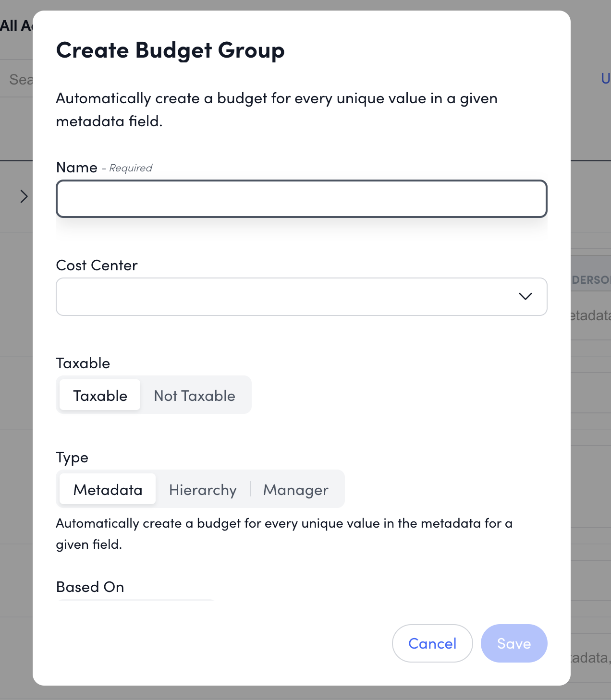Select the Taxable option
The image size is (611, 700).
tap(100, 395)
